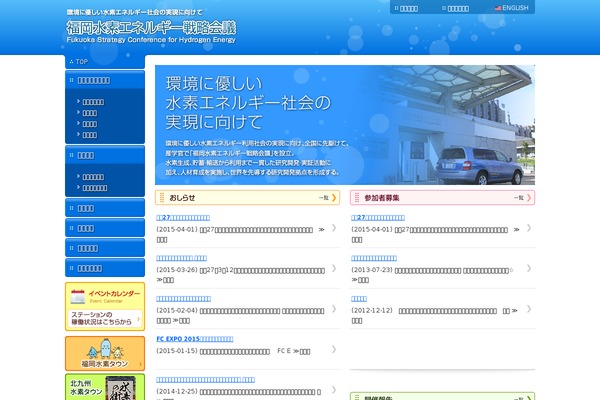Open the sidebar menu button directly above the Event Calendar banner

105,268
